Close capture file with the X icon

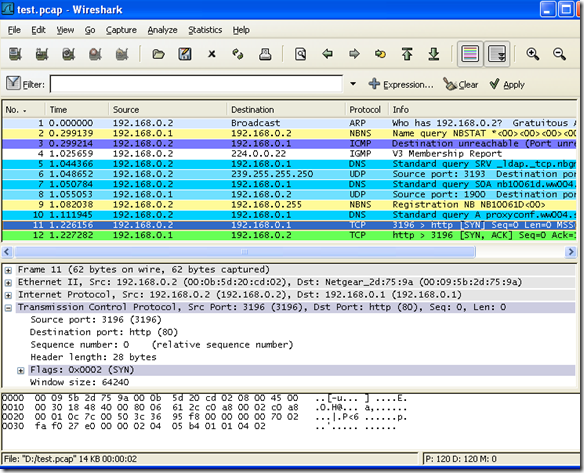(x=212, y=54)
